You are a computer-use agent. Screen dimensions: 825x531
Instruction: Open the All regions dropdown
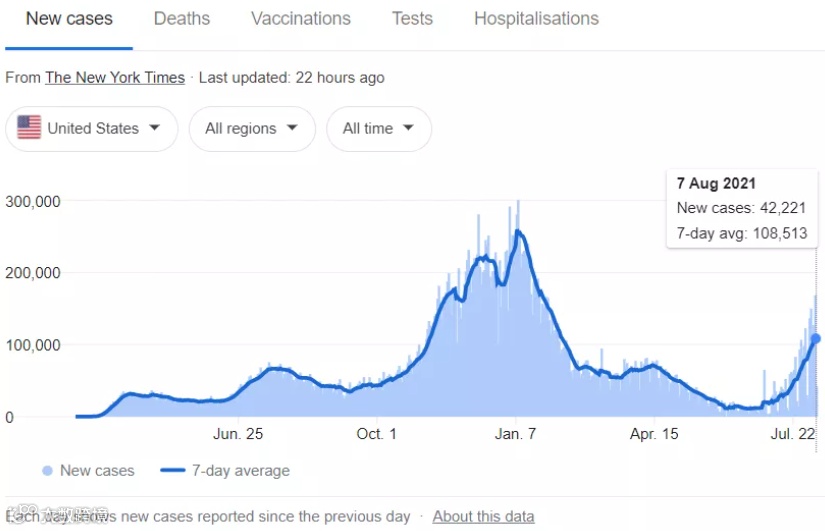[x=252, y=128]
